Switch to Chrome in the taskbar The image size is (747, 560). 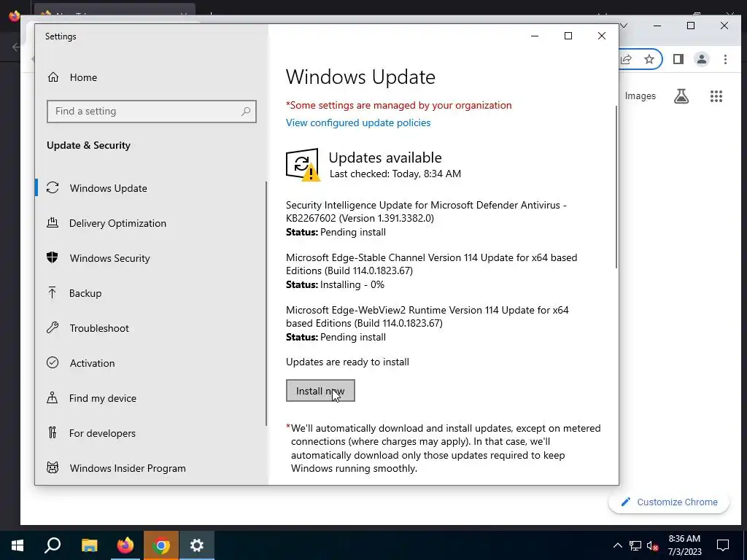click(x=161, y=545)
